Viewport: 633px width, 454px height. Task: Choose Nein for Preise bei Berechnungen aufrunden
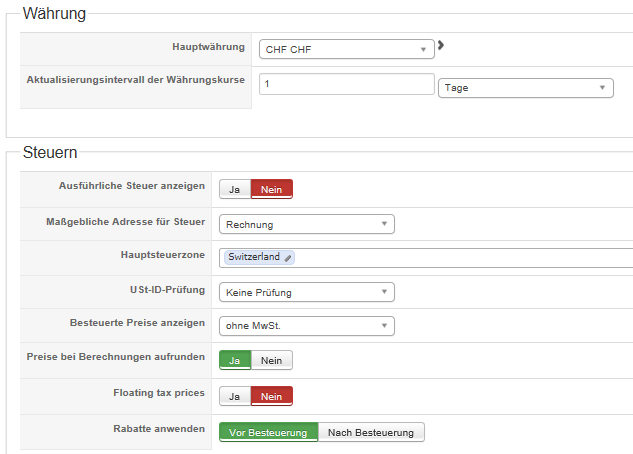pyautogui.click(x=271, y=360)
